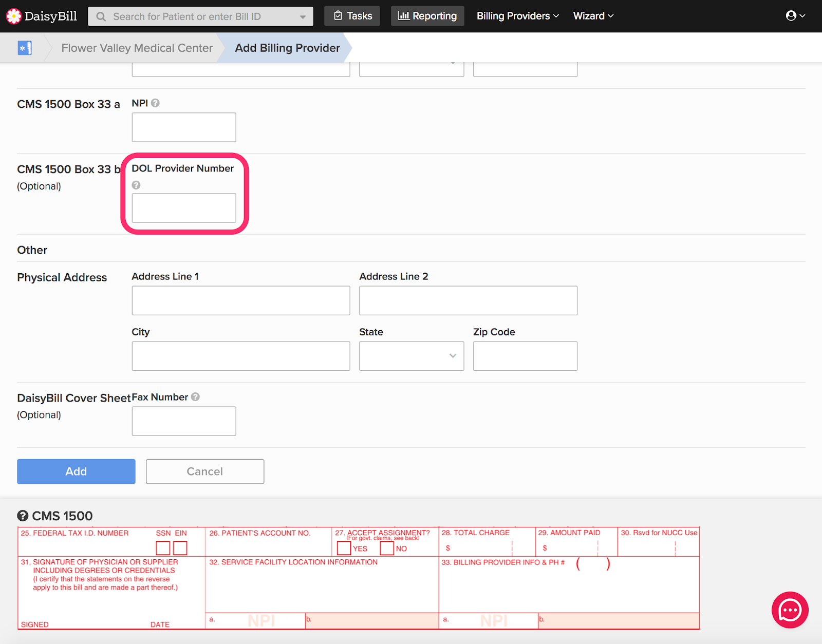Click the magnifier icon in search bar

pos(101,16)
